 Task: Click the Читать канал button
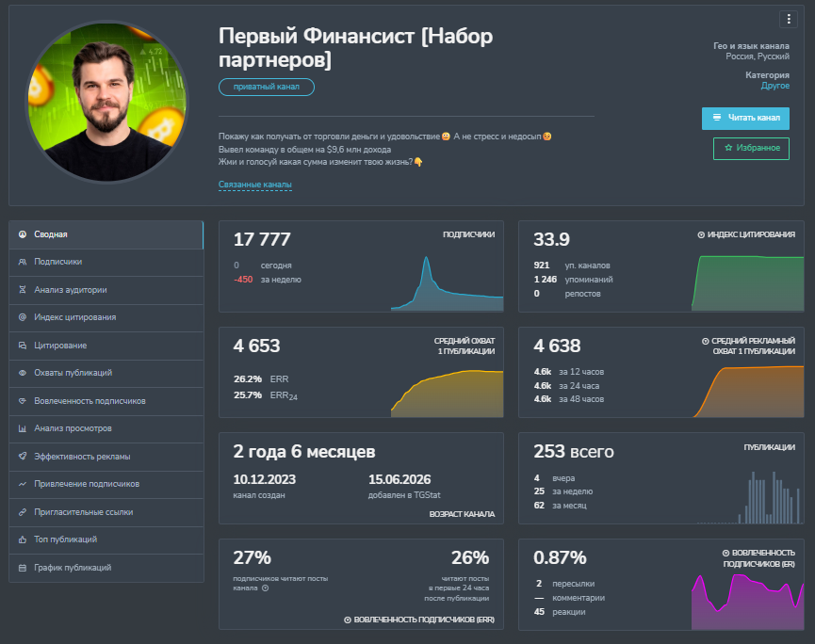[x=745, y=119]
